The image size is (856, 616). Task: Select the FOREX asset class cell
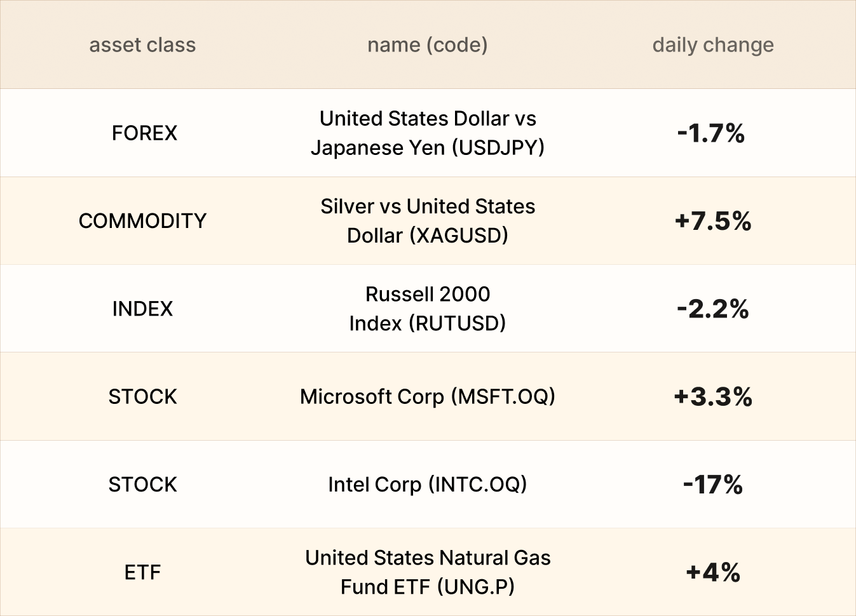pos(144,133)
